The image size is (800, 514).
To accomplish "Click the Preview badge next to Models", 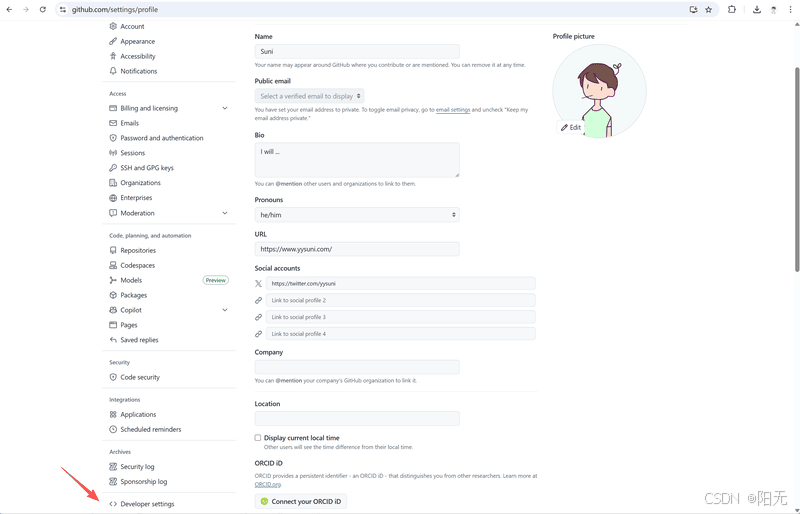I will pos(216,280).
